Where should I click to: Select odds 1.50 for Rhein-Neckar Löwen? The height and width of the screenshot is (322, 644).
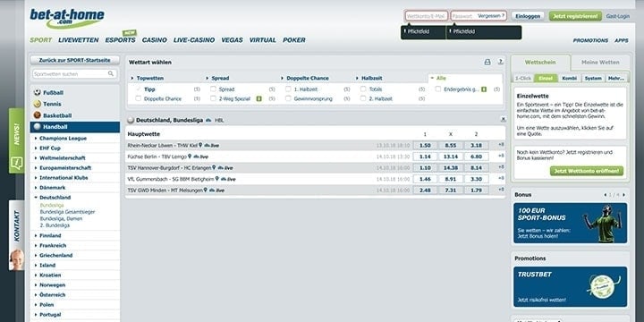(x=425, y=146)
